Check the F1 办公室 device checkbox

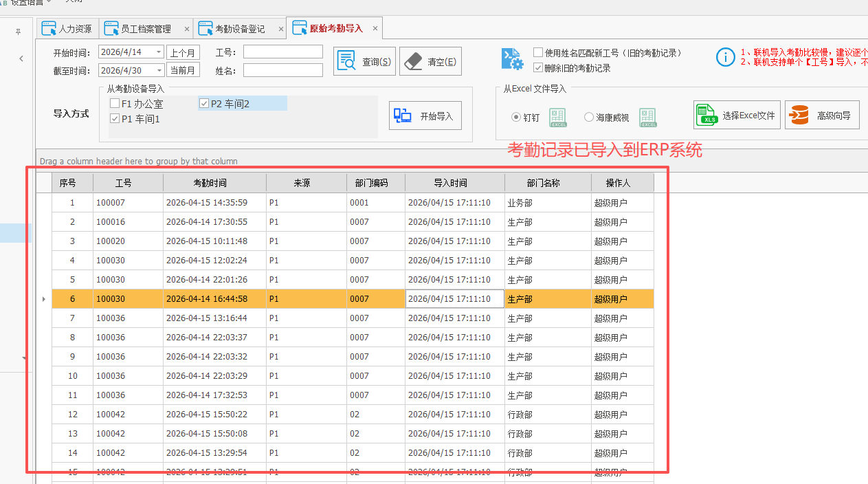tap(114, 102)
